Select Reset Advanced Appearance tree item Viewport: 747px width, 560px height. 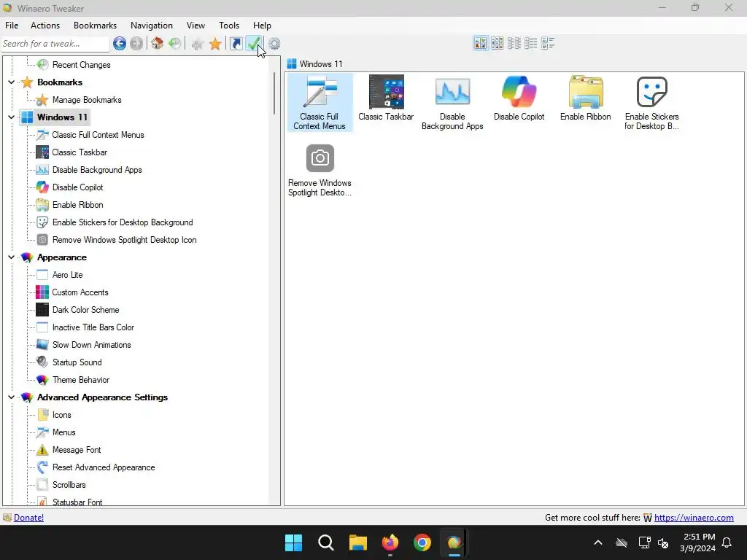click(x=104, y=467)
